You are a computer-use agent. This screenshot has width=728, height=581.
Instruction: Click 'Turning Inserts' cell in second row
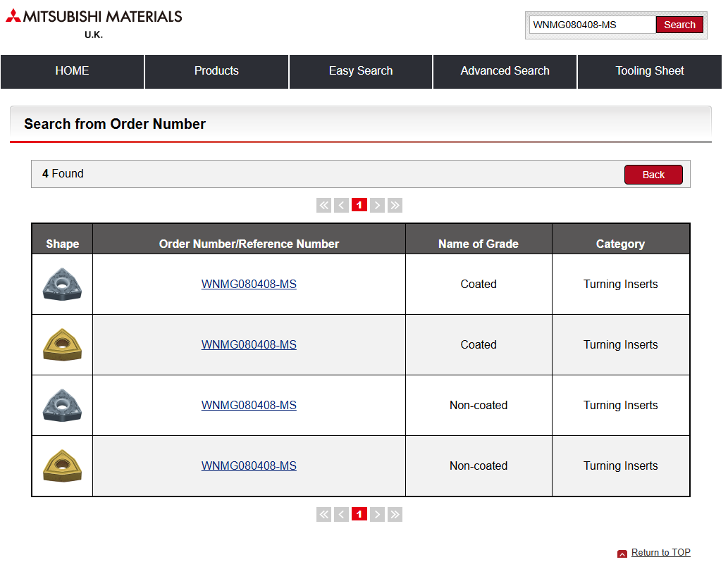[621, 345]
